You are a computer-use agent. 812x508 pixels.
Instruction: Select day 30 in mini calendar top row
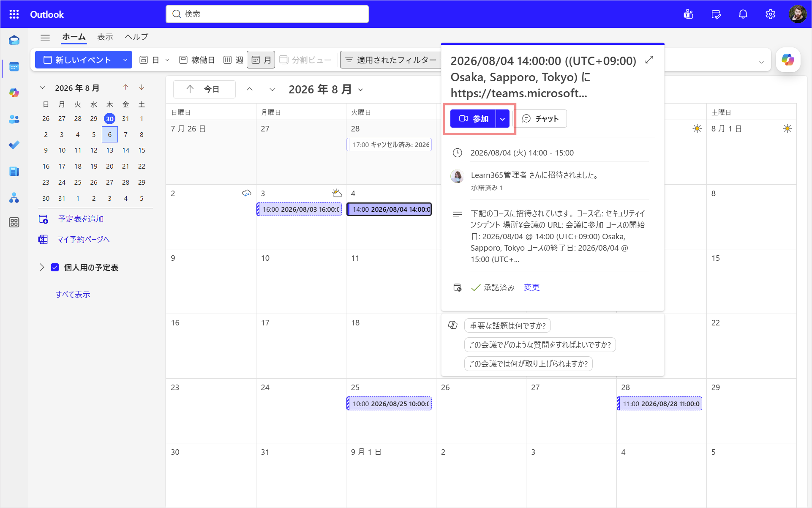pos(109,119)
